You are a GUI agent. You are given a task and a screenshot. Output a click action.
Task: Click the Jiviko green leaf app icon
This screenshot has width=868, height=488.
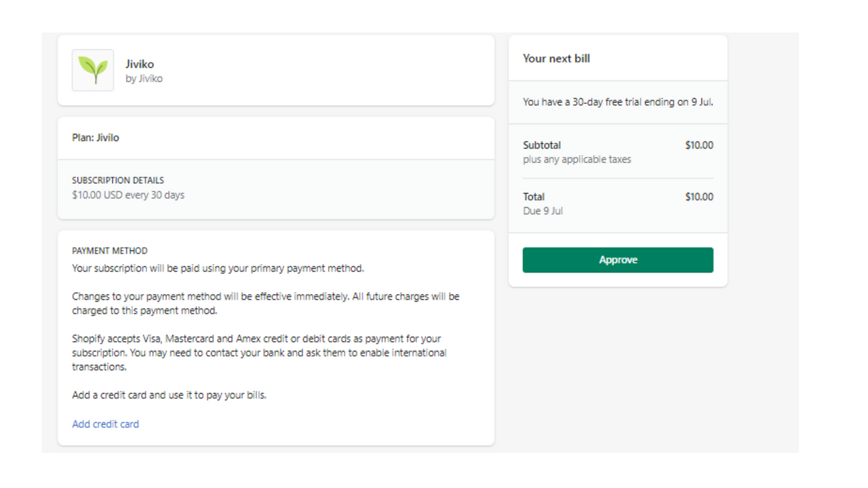(93, 70)
